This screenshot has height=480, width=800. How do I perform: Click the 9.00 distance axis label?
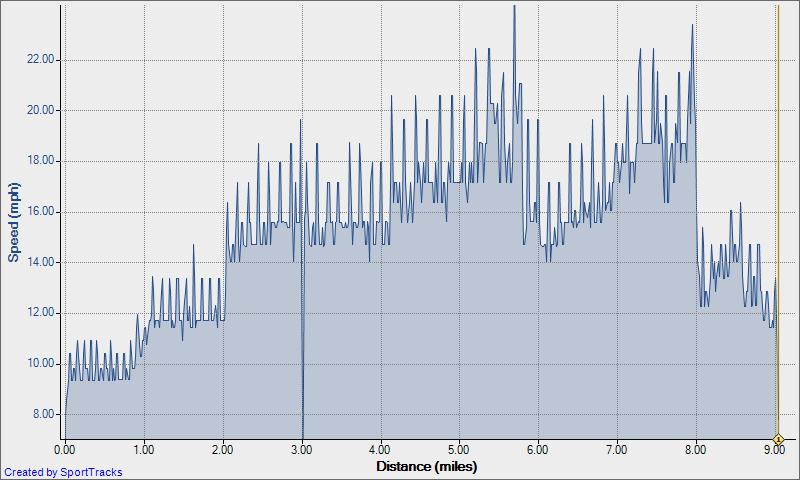[x=775, y=450]
